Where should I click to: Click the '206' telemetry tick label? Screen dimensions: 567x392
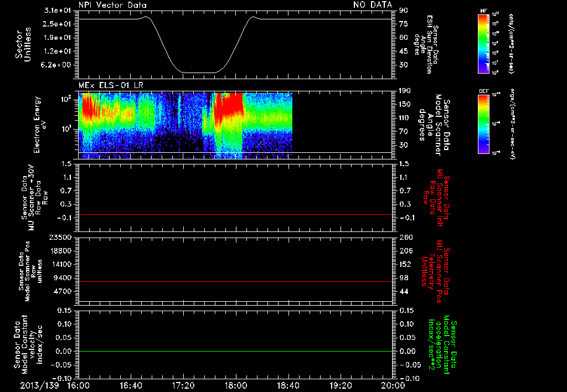(406, 251)
